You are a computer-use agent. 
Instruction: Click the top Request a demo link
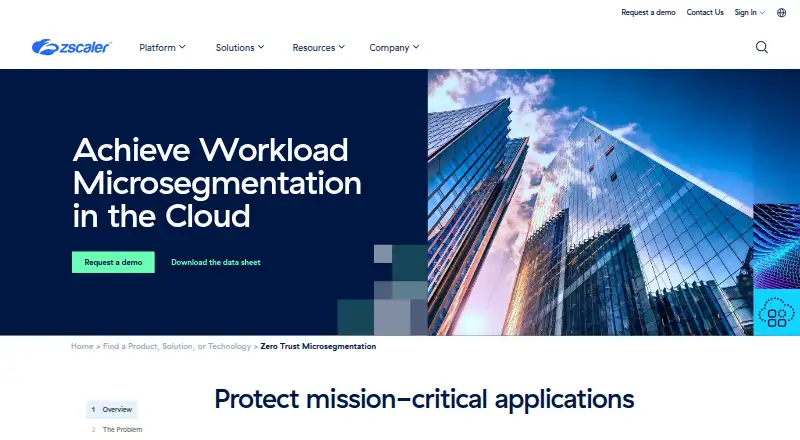click(x=648, y=12)
